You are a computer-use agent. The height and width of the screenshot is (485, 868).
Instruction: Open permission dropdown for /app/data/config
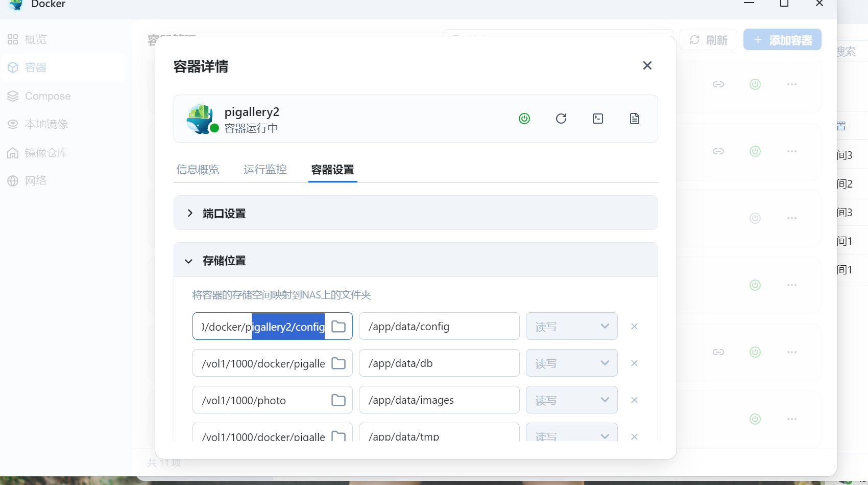click(571, 326)
